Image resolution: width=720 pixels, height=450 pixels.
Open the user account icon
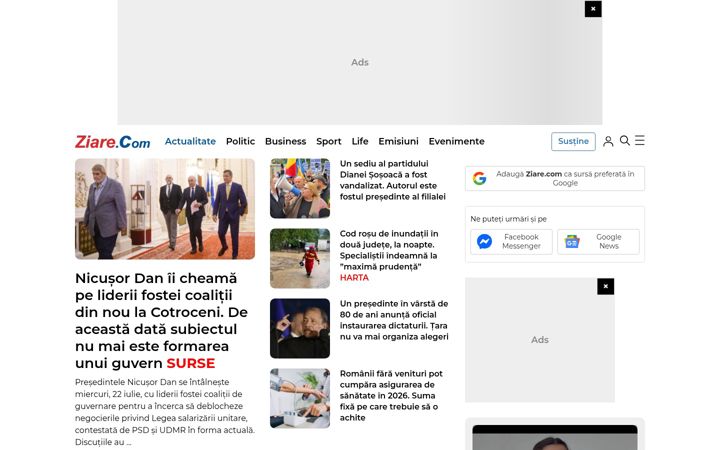pos(608,141)
